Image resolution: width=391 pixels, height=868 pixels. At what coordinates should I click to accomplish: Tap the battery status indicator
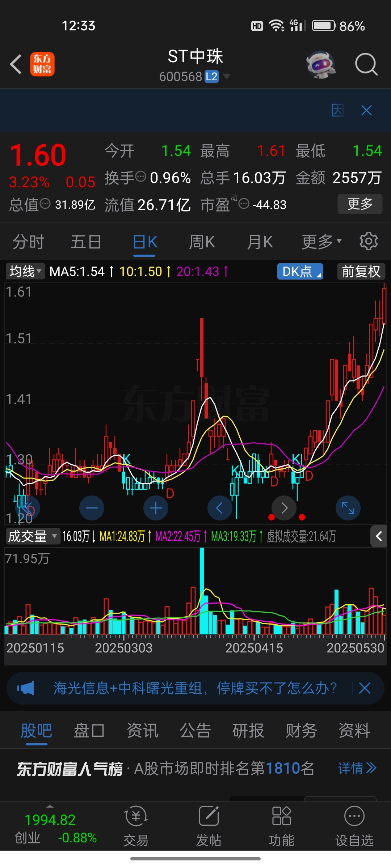[x=324, y=26]
